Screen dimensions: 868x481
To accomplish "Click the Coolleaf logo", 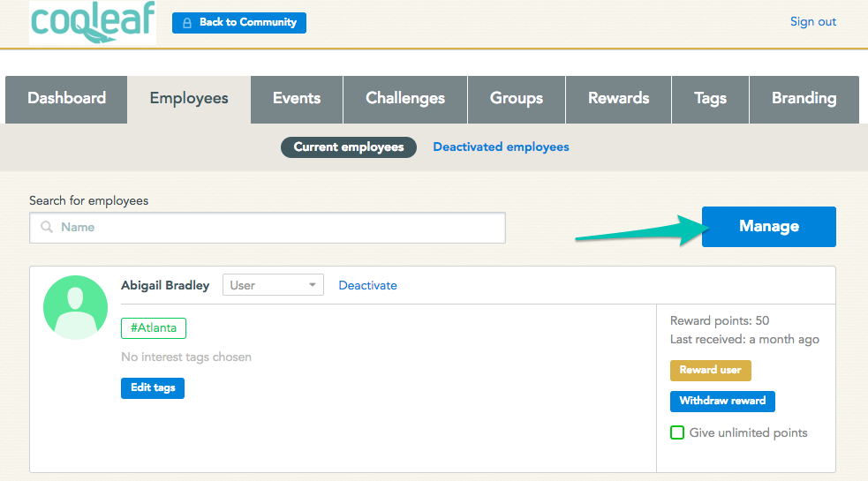I will tap(93, 22).
